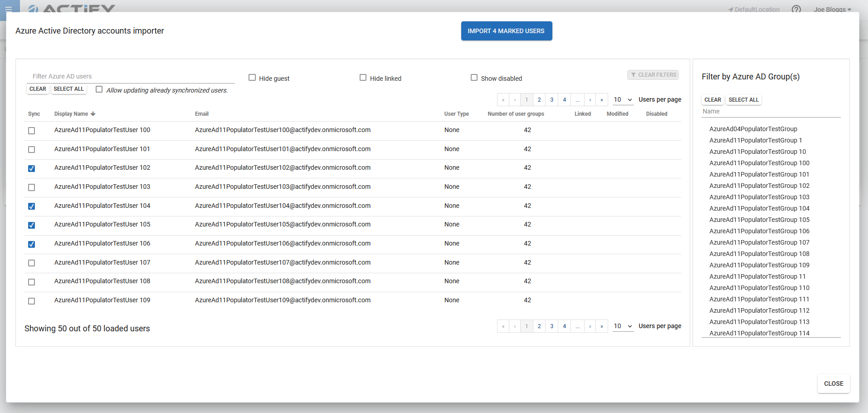Click the DefaultLocation indicator

click(754, 10)
